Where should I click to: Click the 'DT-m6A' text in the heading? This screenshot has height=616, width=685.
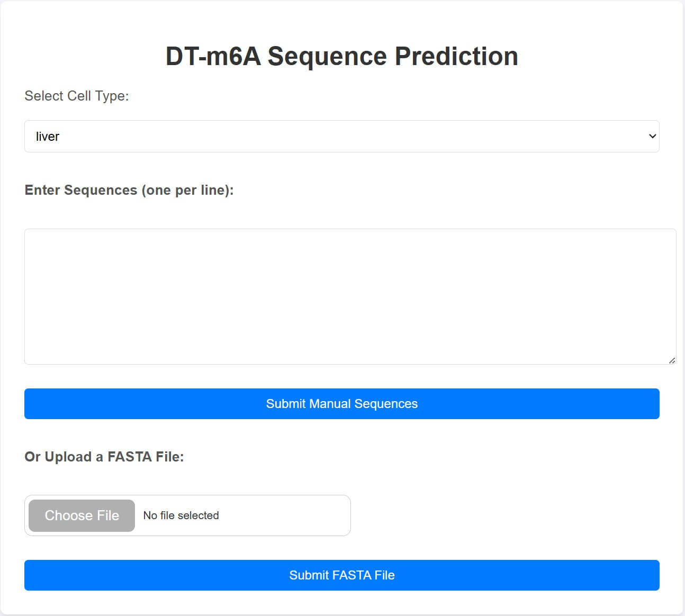(213, 56)
